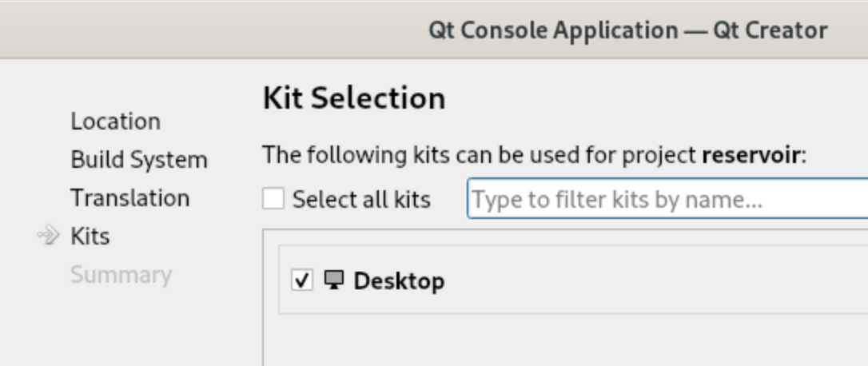
Task: Uncheck the Desktop kit checkbox
Action: pyautogui.click(x=302, y=280)
